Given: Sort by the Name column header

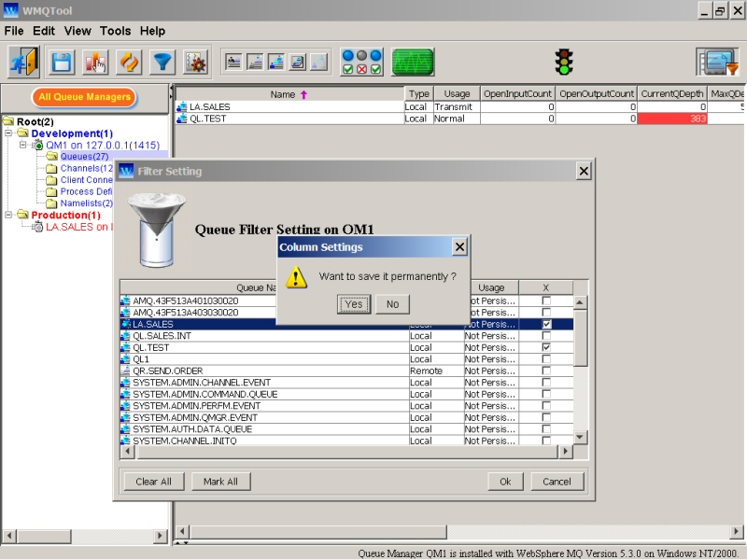Looking at the screenshot, I should [289, 94].
